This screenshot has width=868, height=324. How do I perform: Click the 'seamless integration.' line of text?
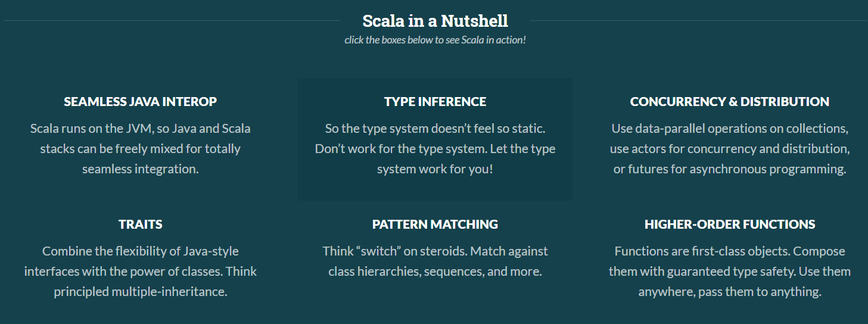tap(140, 169)
